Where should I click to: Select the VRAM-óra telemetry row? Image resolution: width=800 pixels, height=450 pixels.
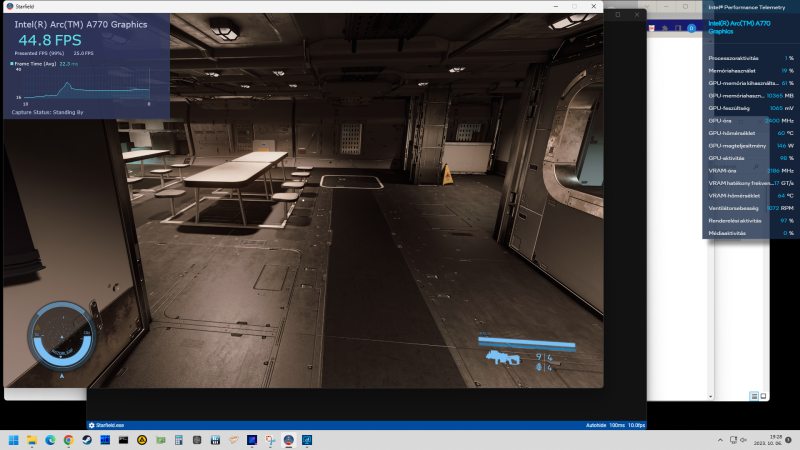point(751,171)
